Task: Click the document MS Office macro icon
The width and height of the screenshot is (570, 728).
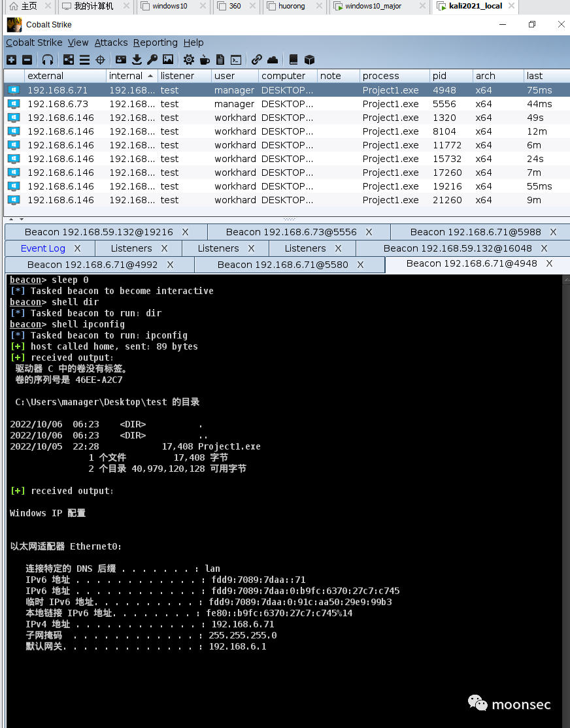Action: (x=220, y=59)
